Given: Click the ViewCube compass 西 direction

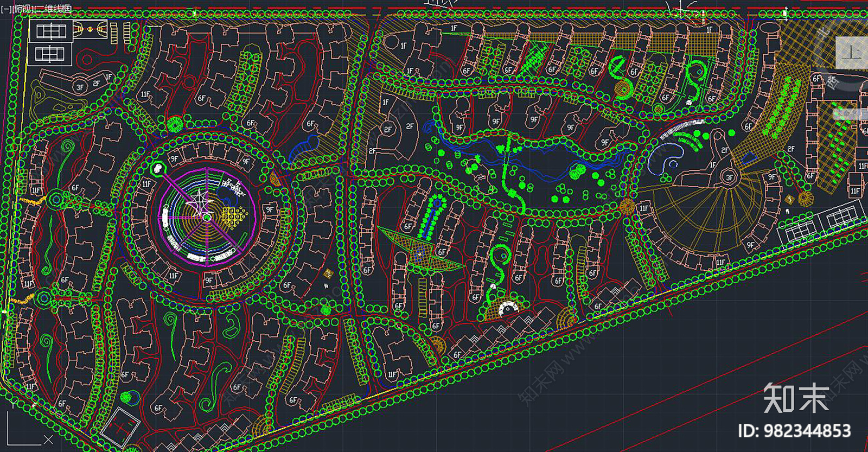Looking at the screenshot, I should pyautogui.click(x=832, y=82).
